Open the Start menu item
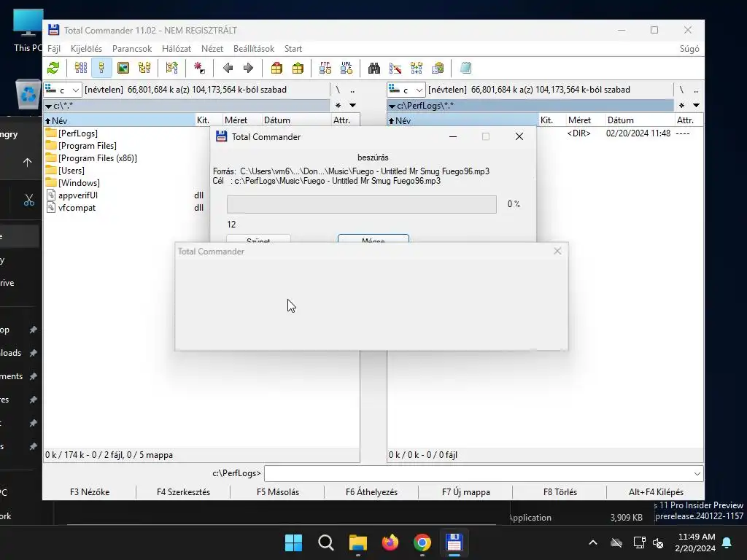 293,49
